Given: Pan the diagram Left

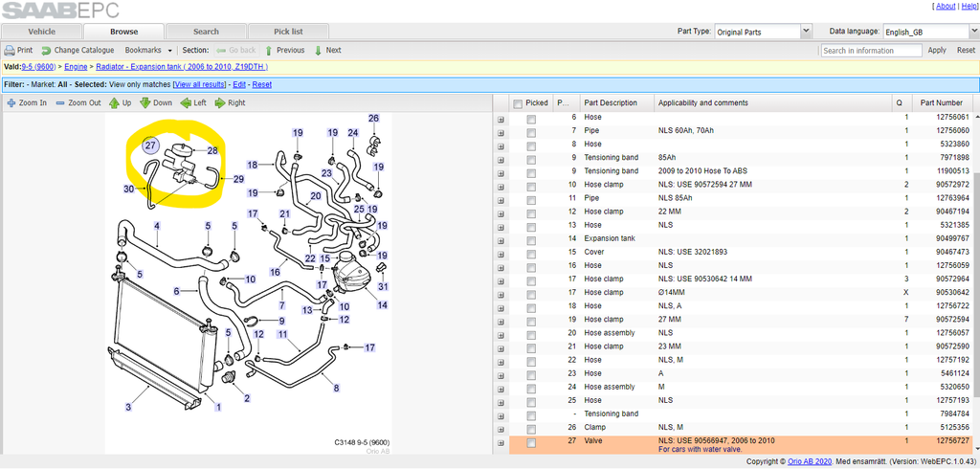Looking at the screenshot, I should (193, 103).
